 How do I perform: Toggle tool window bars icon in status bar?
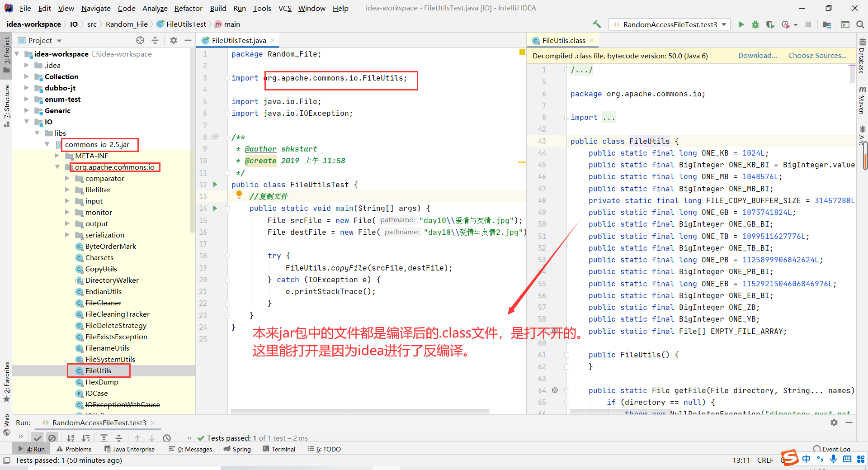pyautogui.click(x=7, y=460)
